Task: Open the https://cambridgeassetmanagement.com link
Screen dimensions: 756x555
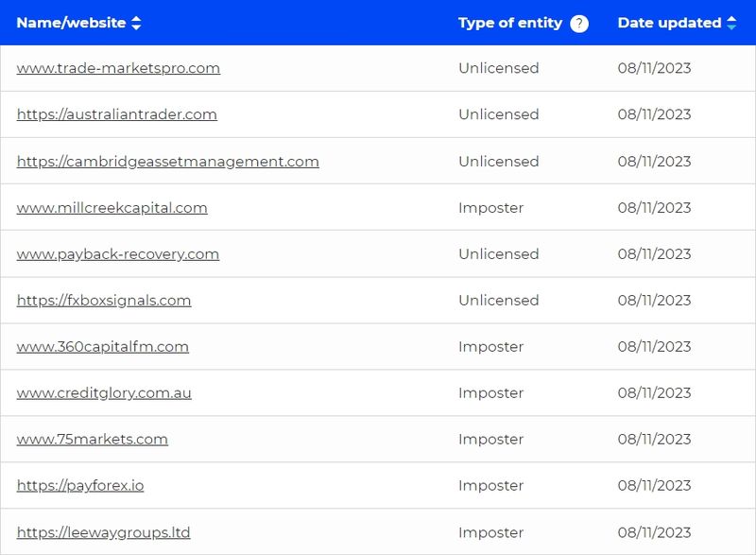Action: pyautogui.click(x=168, y=161)
